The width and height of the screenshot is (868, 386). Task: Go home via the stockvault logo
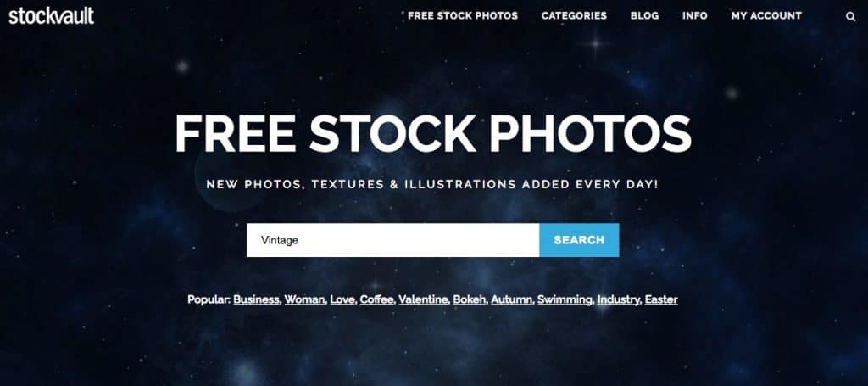click(51, 15)
